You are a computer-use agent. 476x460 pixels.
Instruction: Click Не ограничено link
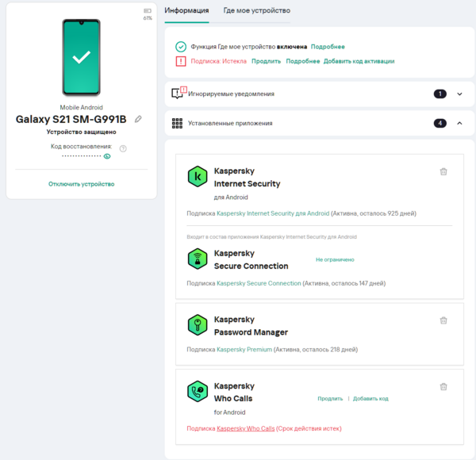coord(335,259)
